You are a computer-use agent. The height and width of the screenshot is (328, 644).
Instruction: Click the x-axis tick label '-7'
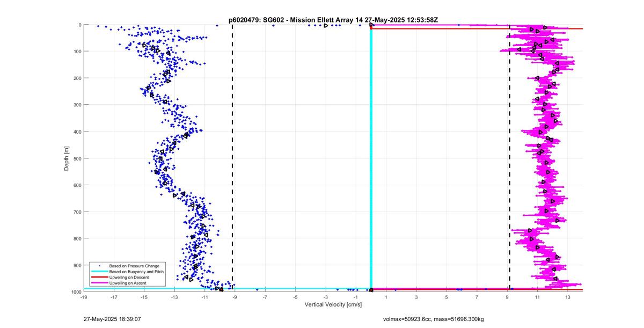pos(265,297)
